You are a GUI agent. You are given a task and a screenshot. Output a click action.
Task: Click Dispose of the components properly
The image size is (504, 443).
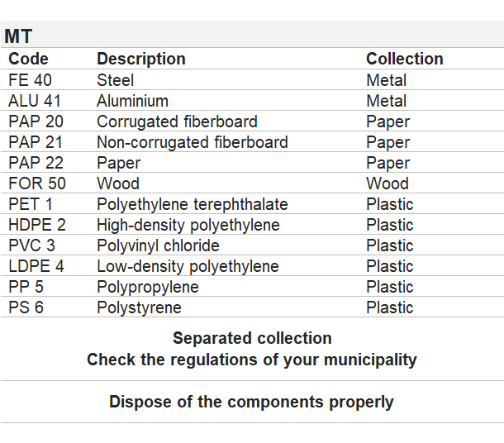pyautogui.click(x=251, y=402)
